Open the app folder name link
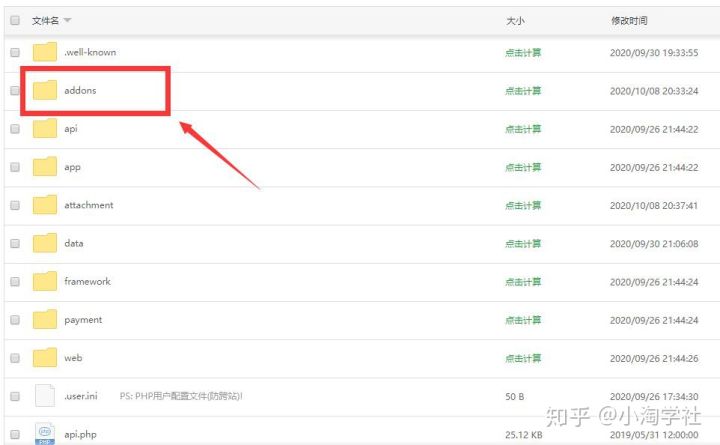This screenshot has width=720, height=445. click(72, 167)
